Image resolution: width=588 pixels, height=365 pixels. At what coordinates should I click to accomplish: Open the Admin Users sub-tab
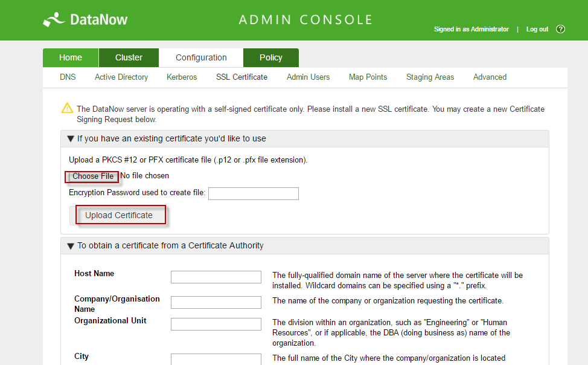pos(308,77)
